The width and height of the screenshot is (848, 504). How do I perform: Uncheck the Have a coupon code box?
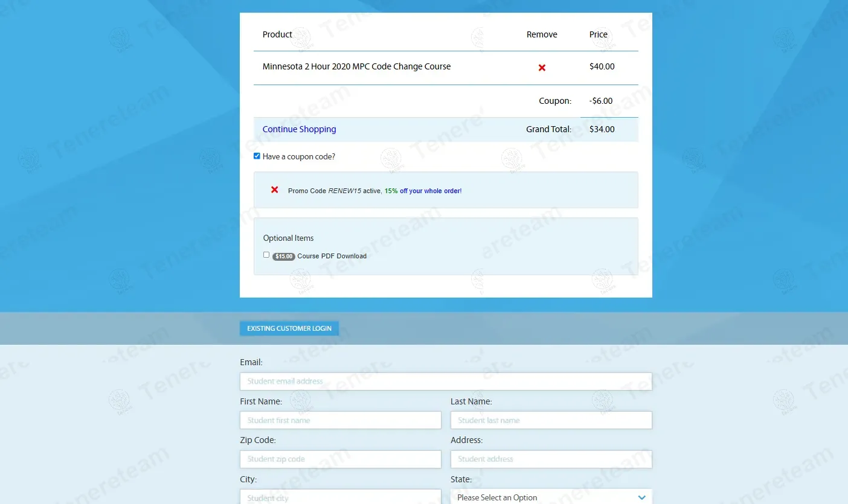click(x=257, y=156)
